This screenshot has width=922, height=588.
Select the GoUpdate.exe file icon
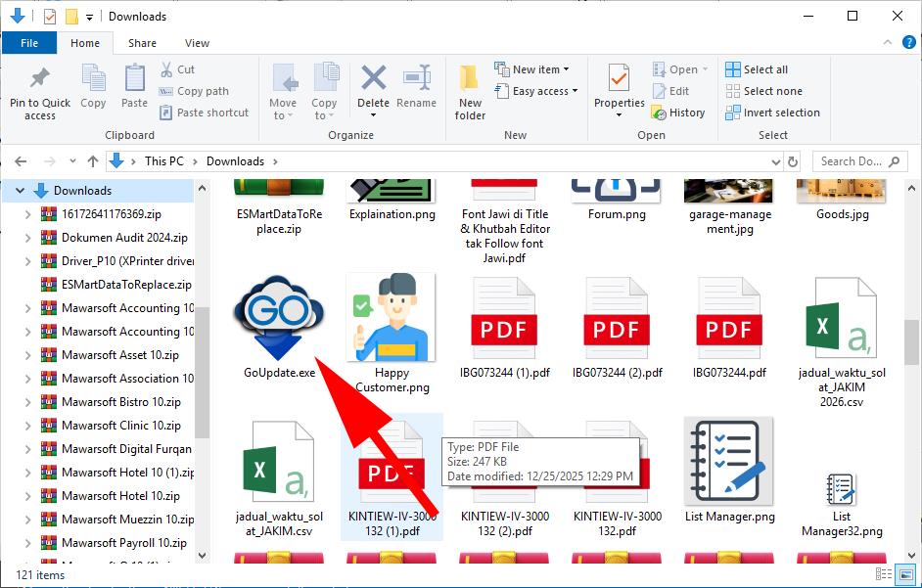(x=279, y=317)
